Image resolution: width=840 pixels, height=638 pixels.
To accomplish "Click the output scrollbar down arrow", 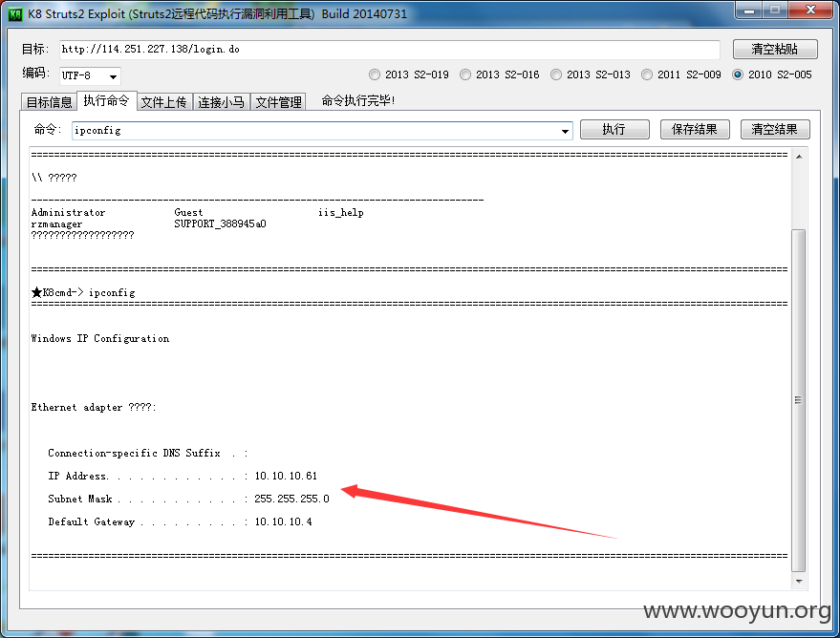I will (x=799, y=582).
